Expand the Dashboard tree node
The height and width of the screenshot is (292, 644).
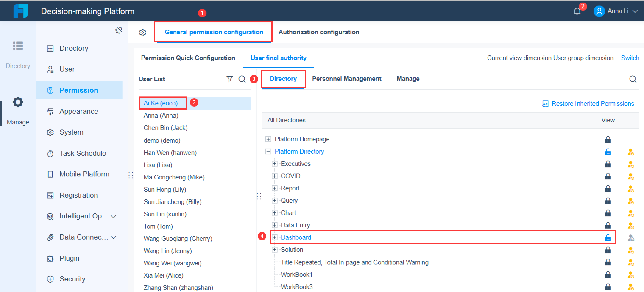275,237
